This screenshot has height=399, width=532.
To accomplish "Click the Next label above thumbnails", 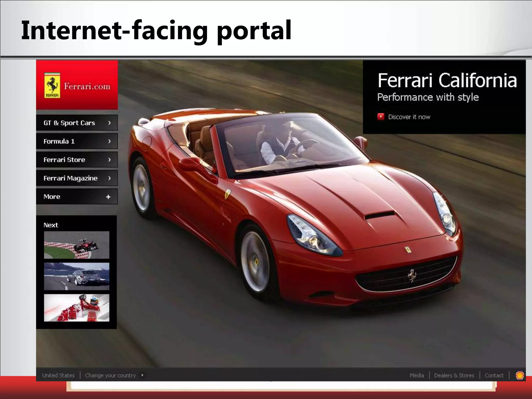I will coord(51,225).
